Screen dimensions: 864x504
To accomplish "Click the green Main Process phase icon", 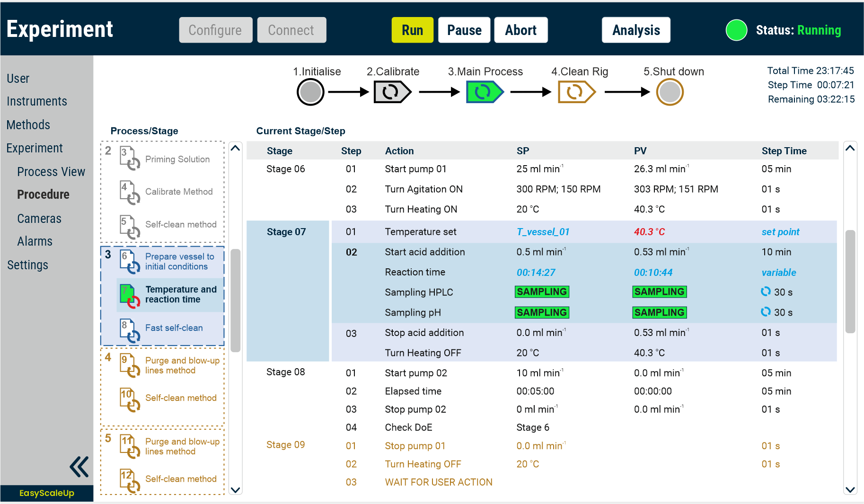I will [484, 92].
